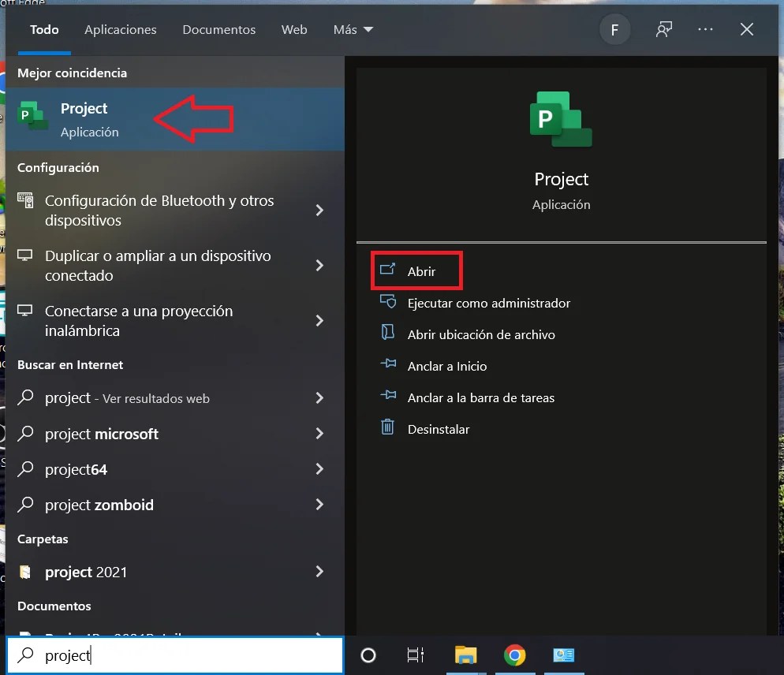This screenshot has height=675, width=784.
Task: Click the Ejecutar como administrador shield icon
Action: (x=387, y=301)
